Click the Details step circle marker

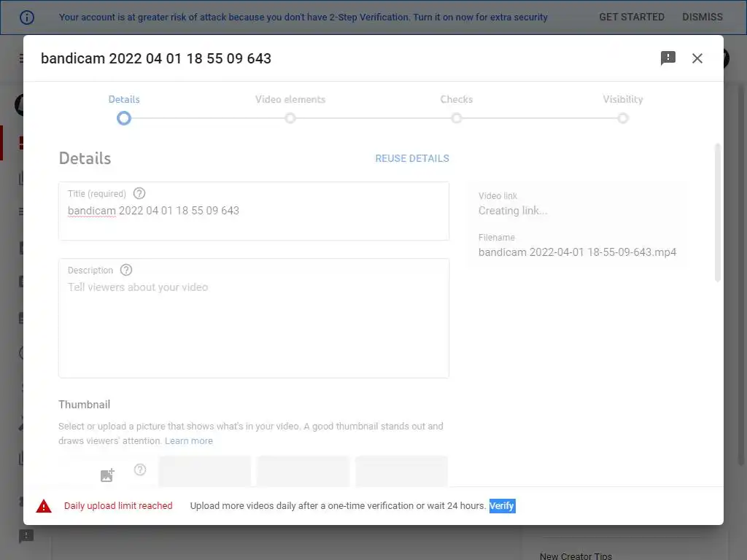(x=124, y=118)
